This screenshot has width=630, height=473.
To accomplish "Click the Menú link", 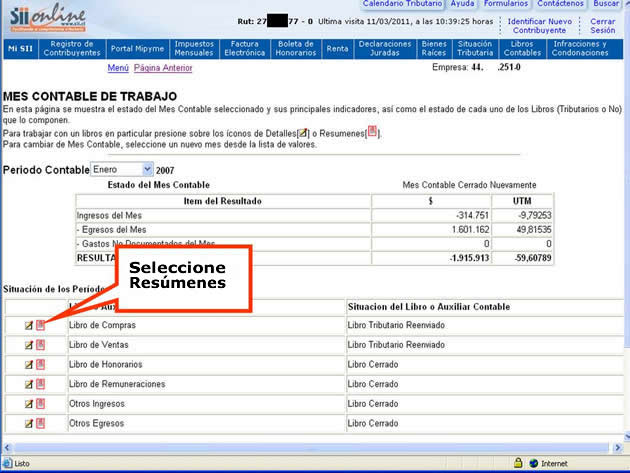I will pos(117,68).
